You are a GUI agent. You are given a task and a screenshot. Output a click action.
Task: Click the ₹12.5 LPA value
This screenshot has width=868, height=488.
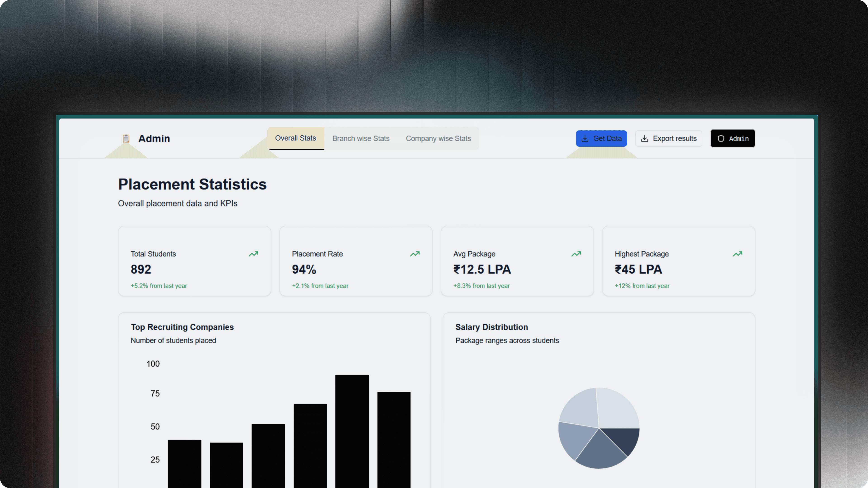pos(482,269)
